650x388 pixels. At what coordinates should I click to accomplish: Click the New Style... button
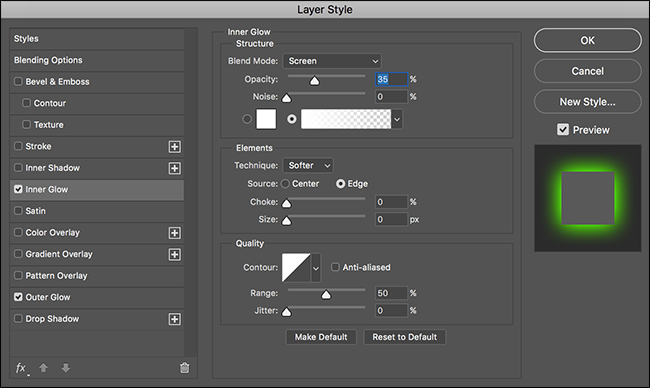tap(587, 102)
